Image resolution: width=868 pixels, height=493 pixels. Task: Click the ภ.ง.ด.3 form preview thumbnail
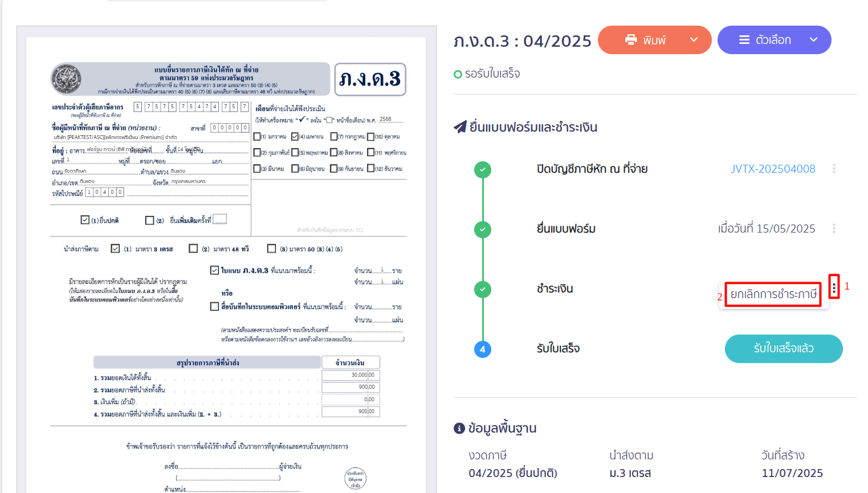tap(226, 265)
